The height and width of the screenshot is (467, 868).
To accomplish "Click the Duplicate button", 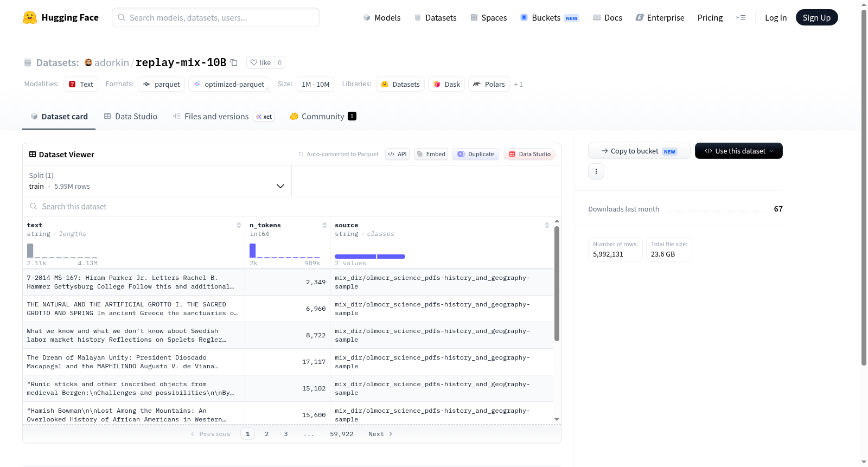I will coord(475,154).
